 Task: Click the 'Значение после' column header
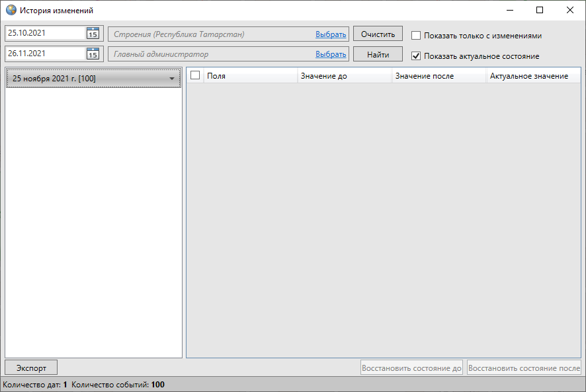[x=439, y=76]
